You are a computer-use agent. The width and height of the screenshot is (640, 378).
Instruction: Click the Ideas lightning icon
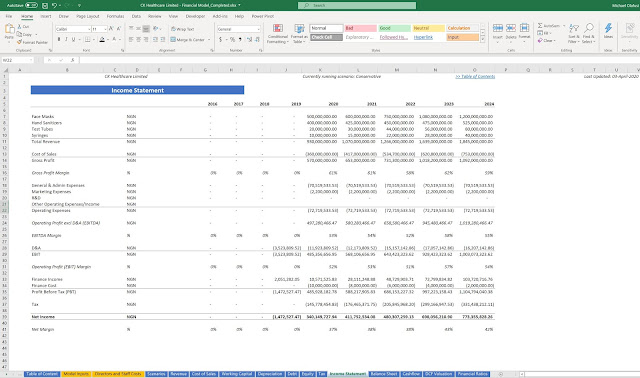(608, 28)
